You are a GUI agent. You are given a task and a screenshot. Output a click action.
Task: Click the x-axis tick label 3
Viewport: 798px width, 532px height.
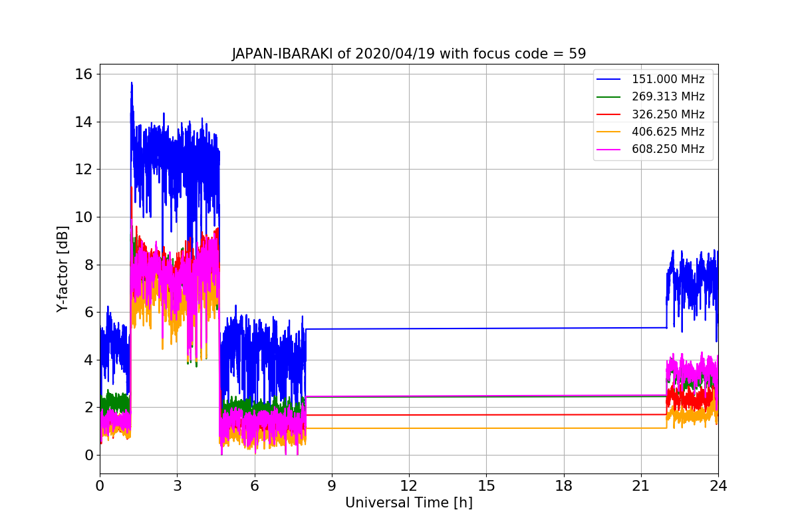[x=177, y=485]
